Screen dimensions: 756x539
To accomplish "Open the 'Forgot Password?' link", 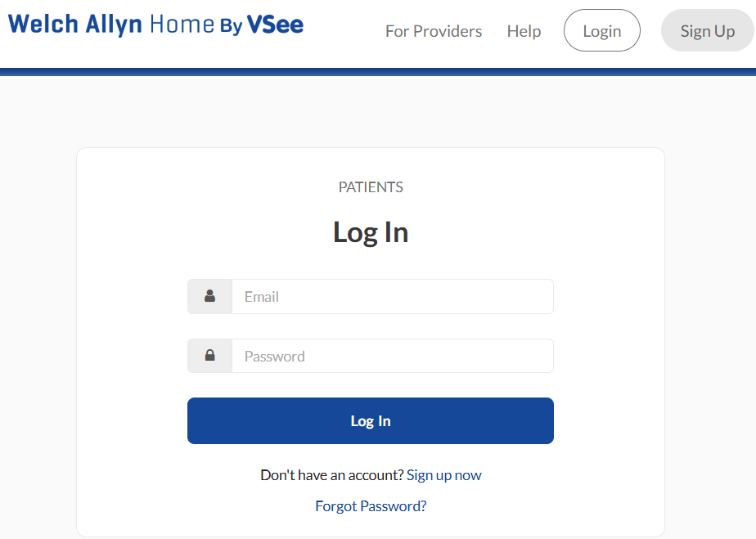I will (x=371, y=506).
